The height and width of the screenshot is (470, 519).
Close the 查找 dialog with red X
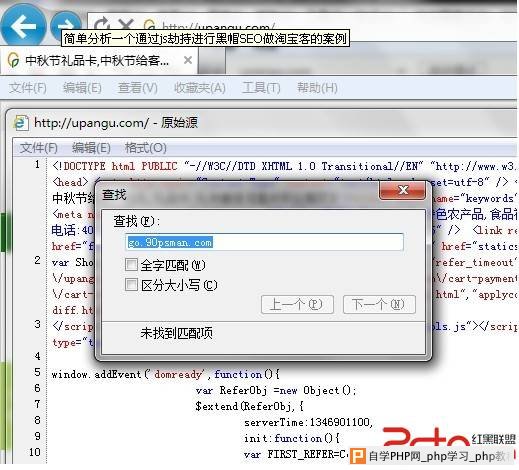pos(403,190)
